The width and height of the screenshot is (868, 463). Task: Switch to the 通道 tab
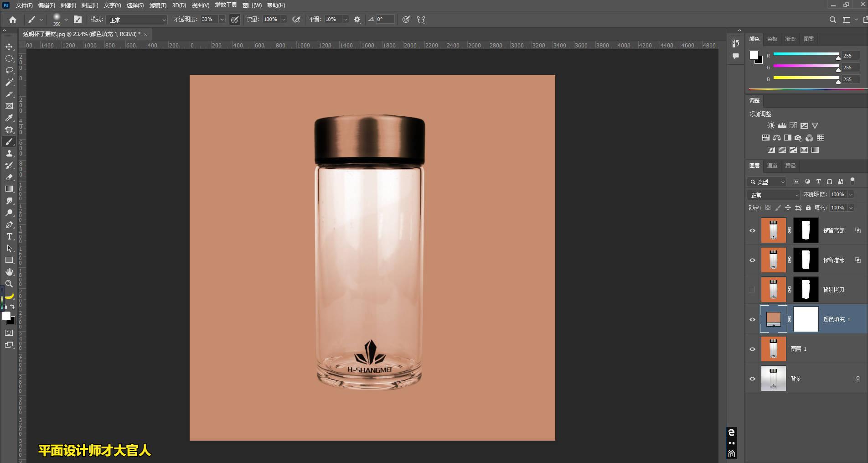click(x=772, y=166)
